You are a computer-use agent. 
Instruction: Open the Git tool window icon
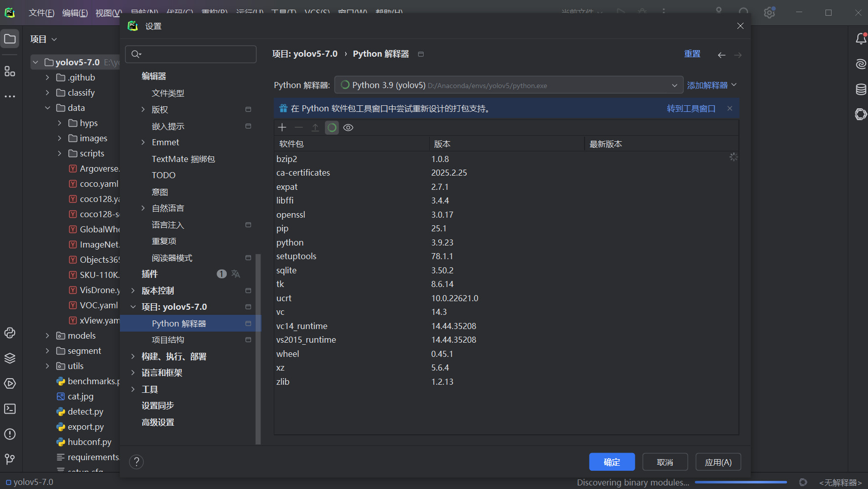coord(10,459)
